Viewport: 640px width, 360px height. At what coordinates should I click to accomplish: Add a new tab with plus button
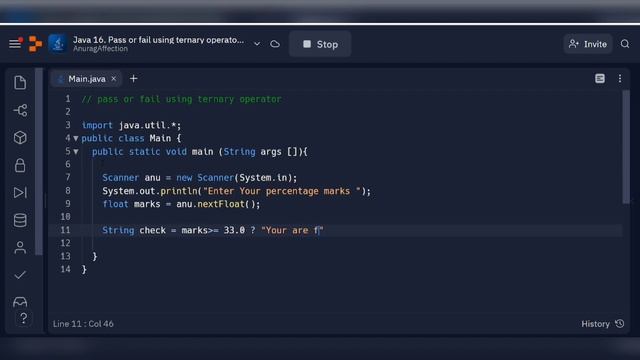tap(133, 79)
